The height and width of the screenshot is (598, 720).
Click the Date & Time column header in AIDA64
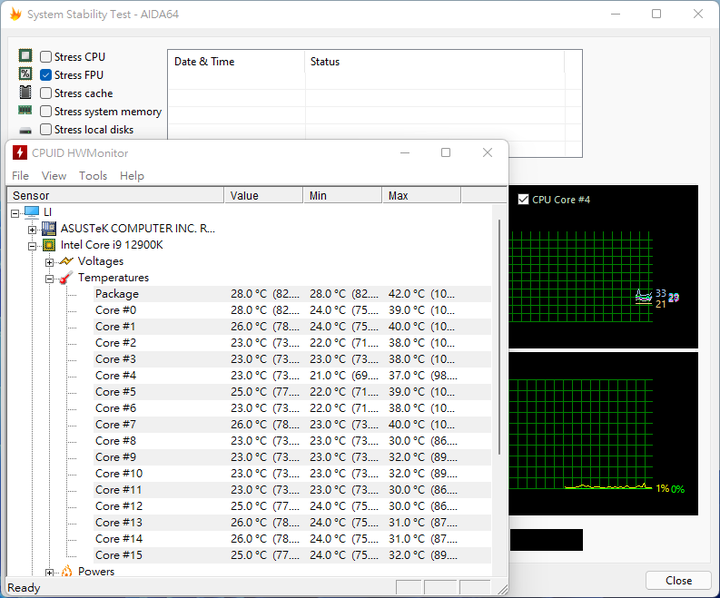[236, 62]
